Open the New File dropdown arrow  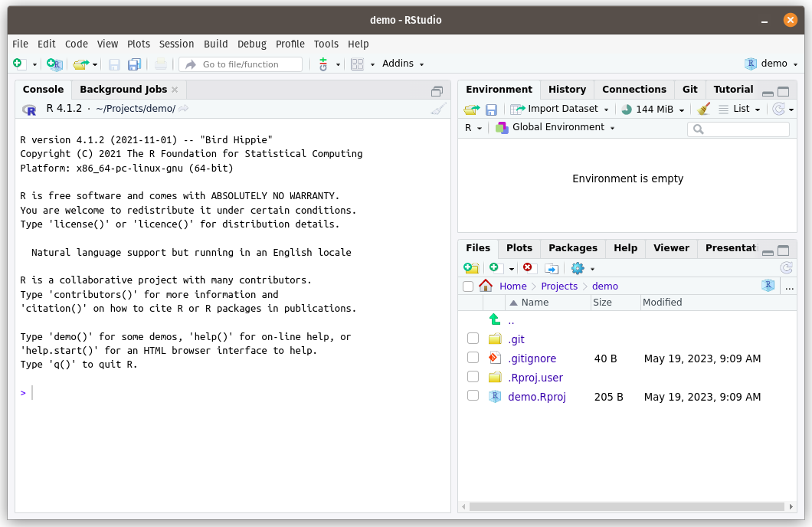coord(34,64)
